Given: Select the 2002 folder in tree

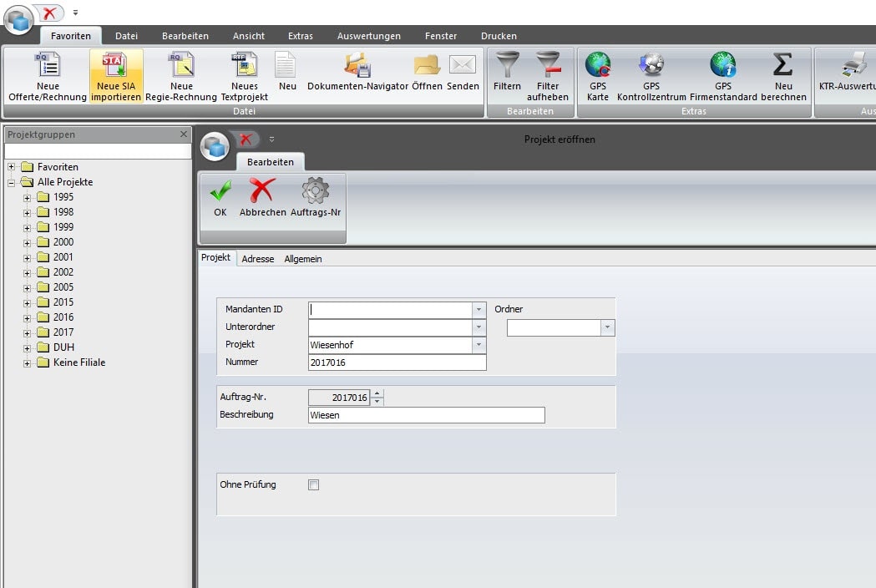Looking at the screenshot, I should pyautogui.click(x=63, y=272).
